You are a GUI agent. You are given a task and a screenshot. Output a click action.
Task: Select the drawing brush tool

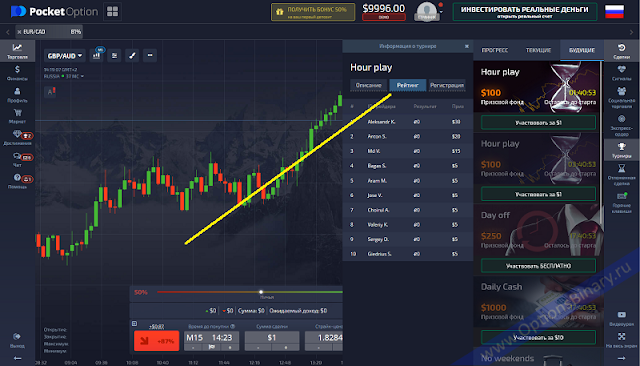tap(132, 55)
